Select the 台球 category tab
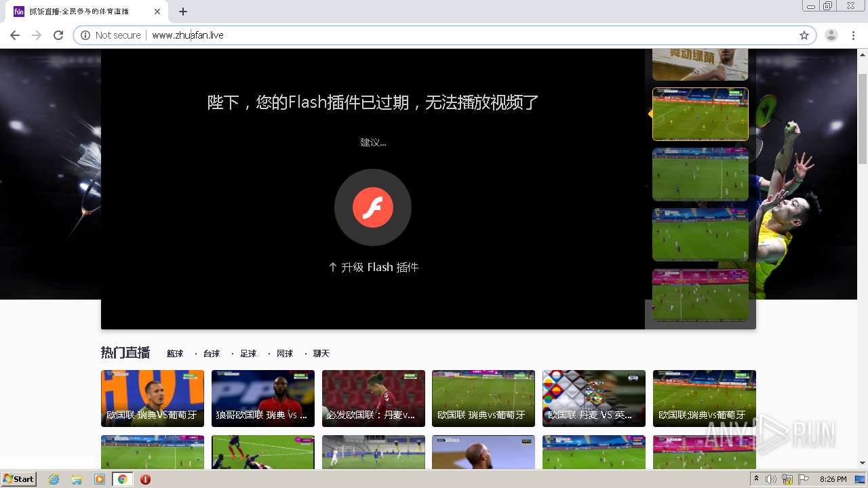The width and height of the screenshot is (868, 488). point(212,354)
